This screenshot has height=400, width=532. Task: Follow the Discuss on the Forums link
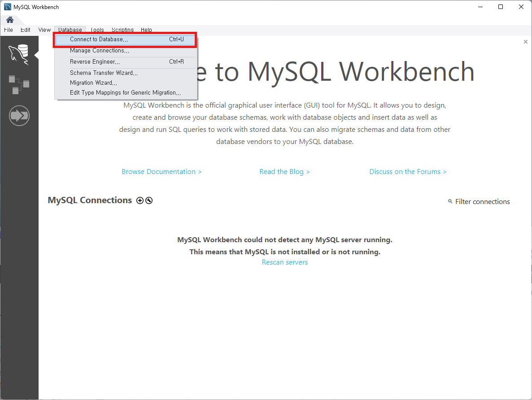(408, 172)
